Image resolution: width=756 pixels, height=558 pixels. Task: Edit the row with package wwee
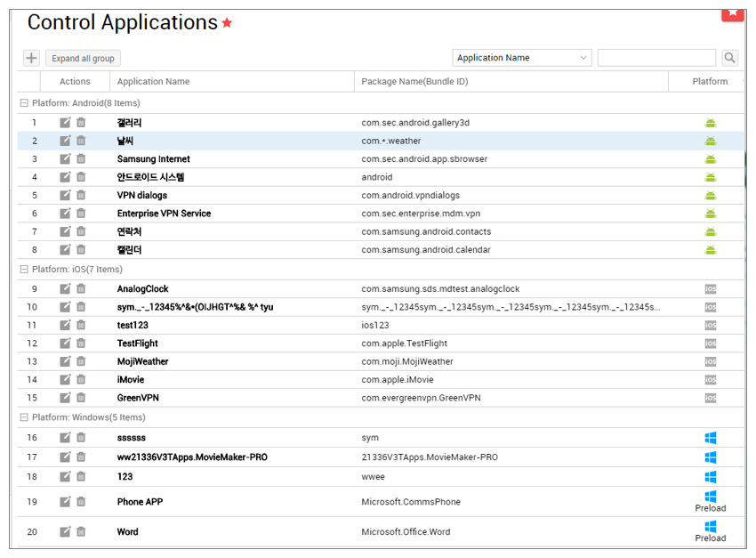pyautogui.click(x=65, y=476)
